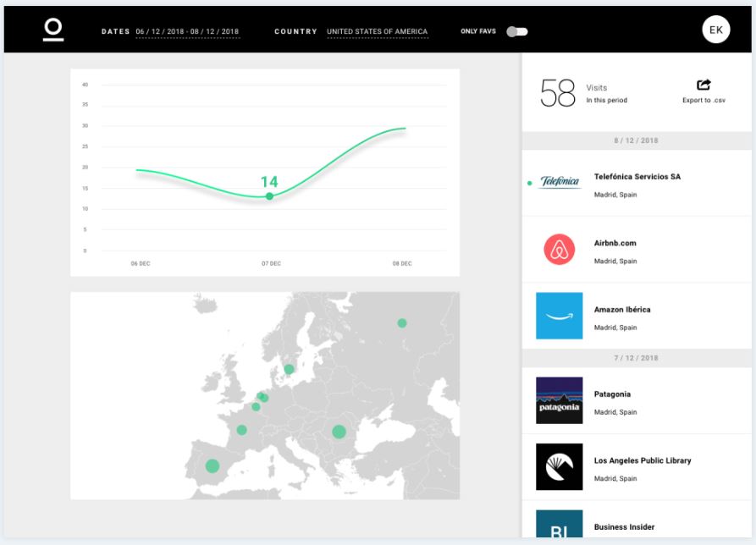Open the Amazon Ibérica visitor entry
Viewport: 756px width, 545px height.
(637, 316)
